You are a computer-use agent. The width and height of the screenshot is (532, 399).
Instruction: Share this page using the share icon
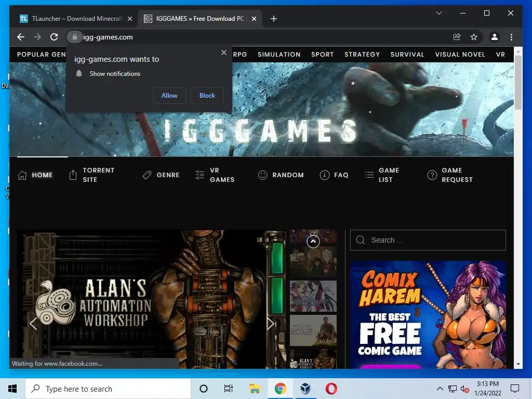457,37
